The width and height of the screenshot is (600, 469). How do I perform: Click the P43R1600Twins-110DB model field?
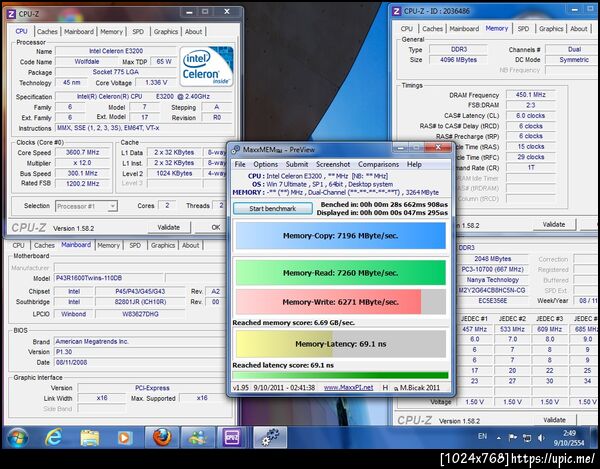(109, 278)
